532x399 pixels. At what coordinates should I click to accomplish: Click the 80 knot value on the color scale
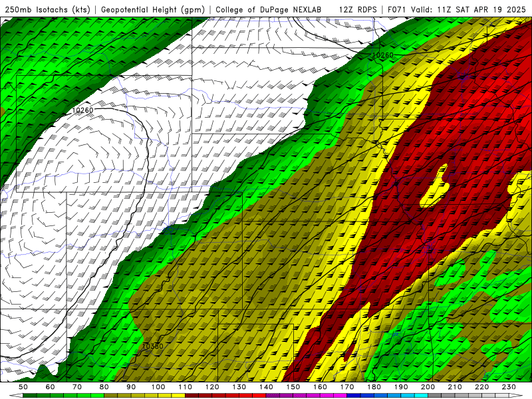point(104,387)
